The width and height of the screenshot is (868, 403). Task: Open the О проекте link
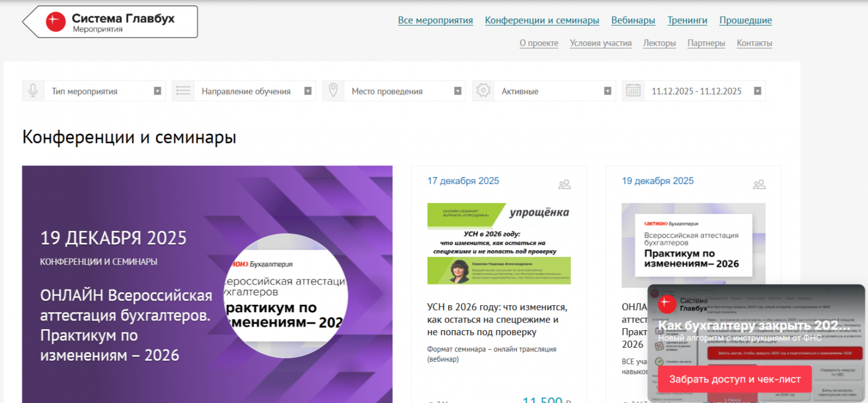click(539, 43)
